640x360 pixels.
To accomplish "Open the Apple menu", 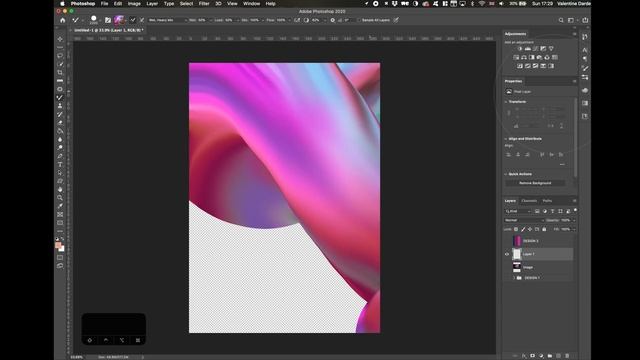I will click(x=62, y=4).
